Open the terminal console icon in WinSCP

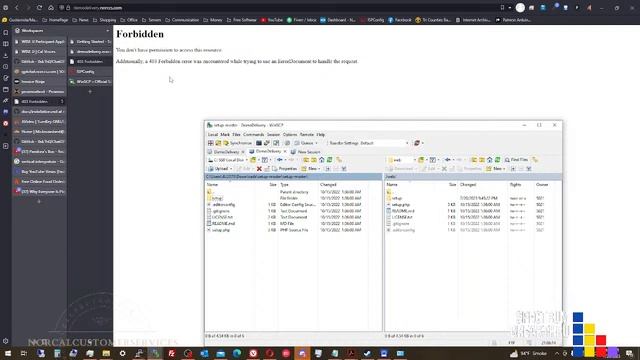259,143
